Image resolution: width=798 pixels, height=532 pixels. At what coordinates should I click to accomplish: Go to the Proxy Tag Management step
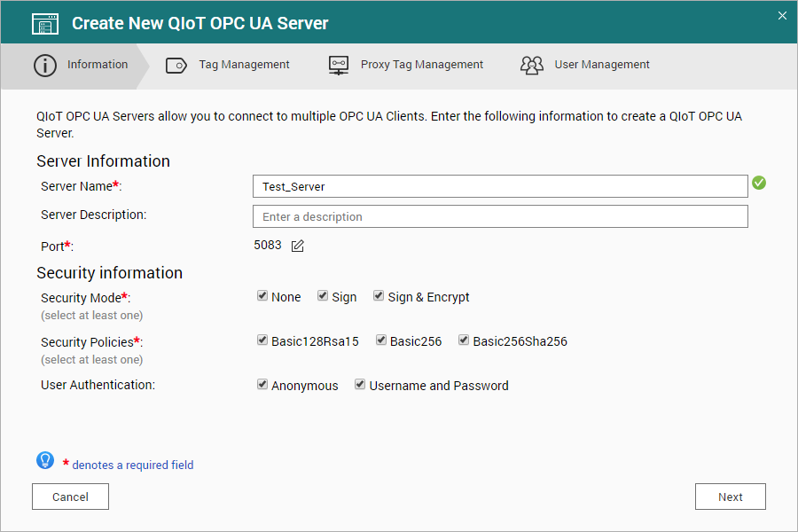(x=405, y=65)
